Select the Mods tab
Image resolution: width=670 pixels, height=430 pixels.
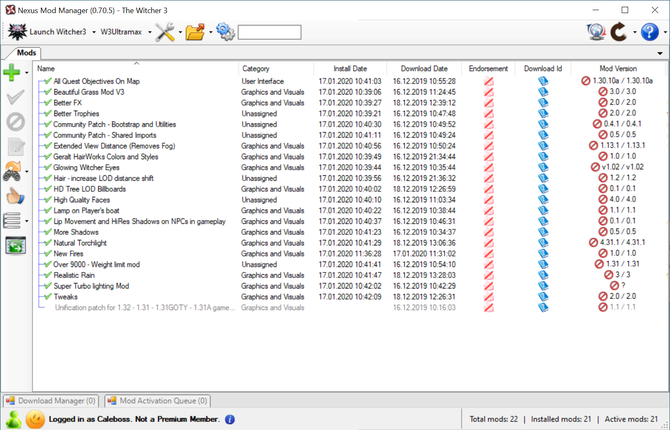pos(26,53)
